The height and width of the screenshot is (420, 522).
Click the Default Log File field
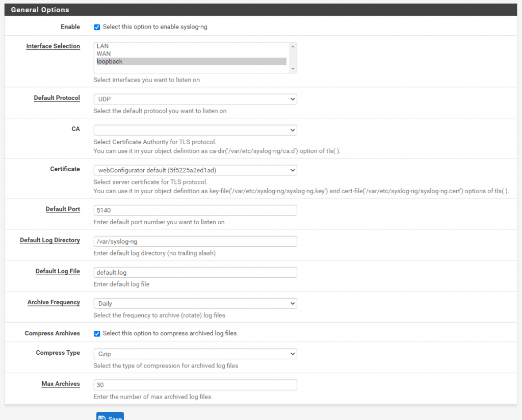tap(195, 273)
